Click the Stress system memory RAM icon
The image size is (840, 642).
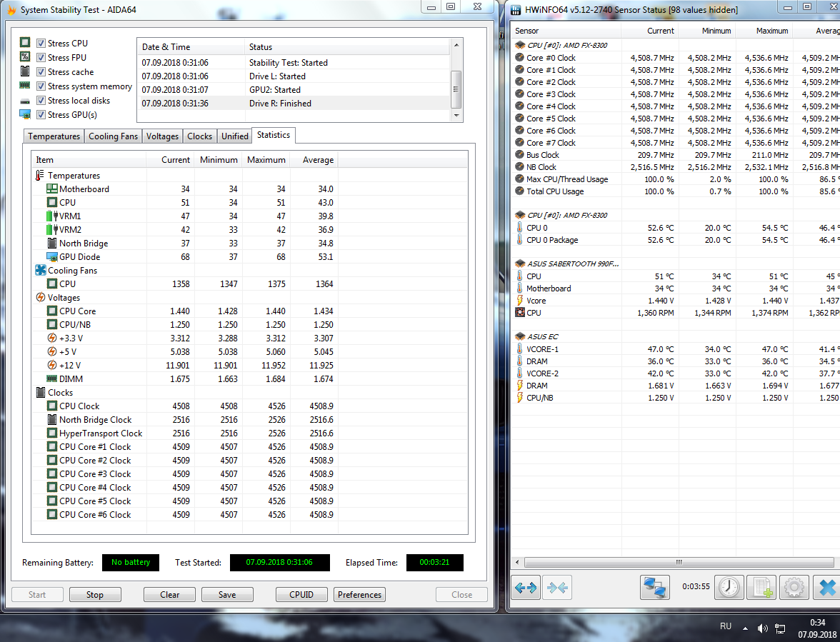tap(25, 85)
